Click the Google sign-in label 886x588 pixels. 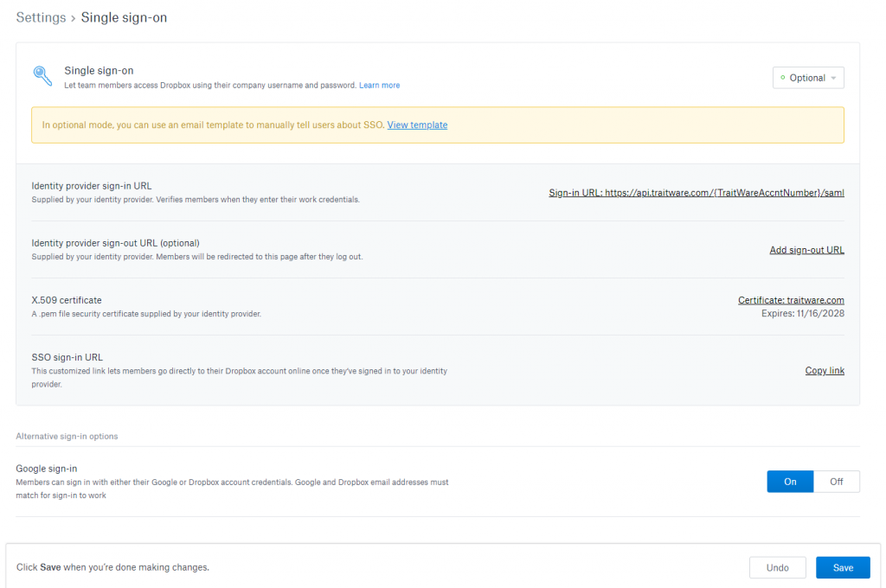pyautogui.click(x=47, y=469)
